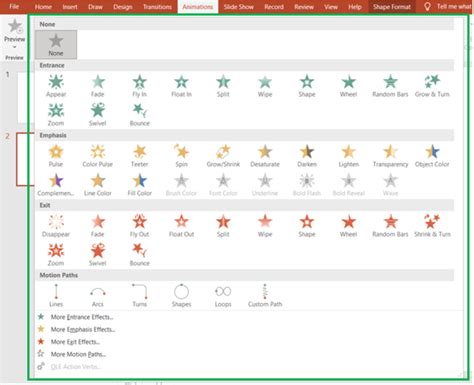Open the Shape Format tab
Viewport: 474px width, 385px height.
[392, 7]
